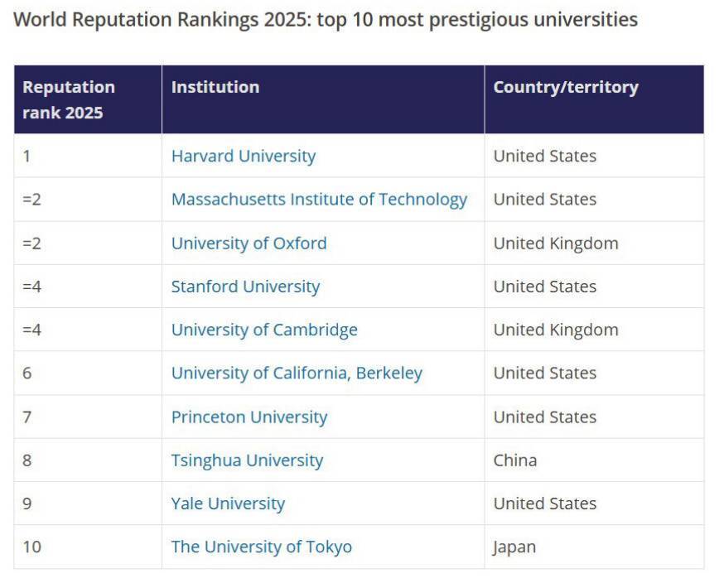Open the Yale University link
Viewport: 719px width, 588px height.
point(228,504)
